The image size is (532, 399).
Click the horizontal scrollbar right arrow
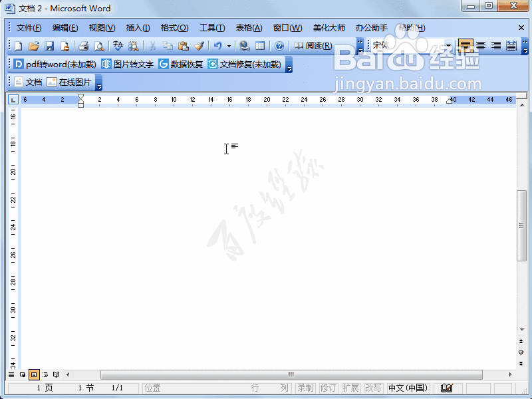(x=510, y=374)
